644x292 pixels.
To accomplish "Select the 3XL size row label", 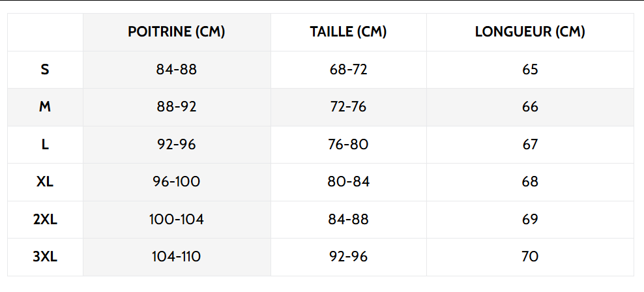I will point(45,257).
